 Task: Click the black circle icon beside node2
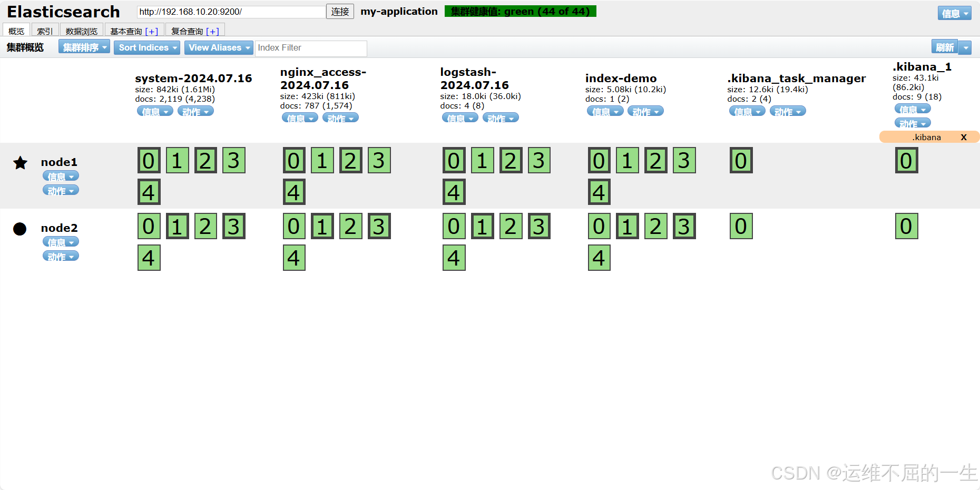pos(20,229)
